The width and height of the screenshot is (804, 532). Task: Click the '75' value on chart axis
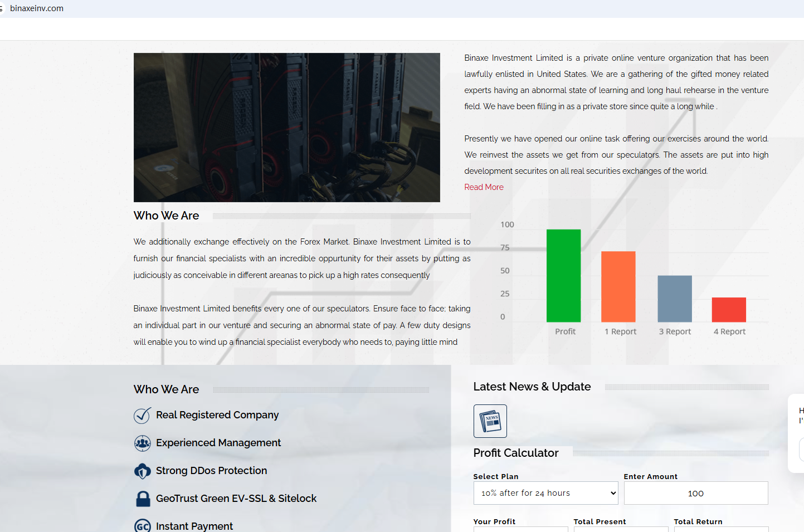[505, 247]
